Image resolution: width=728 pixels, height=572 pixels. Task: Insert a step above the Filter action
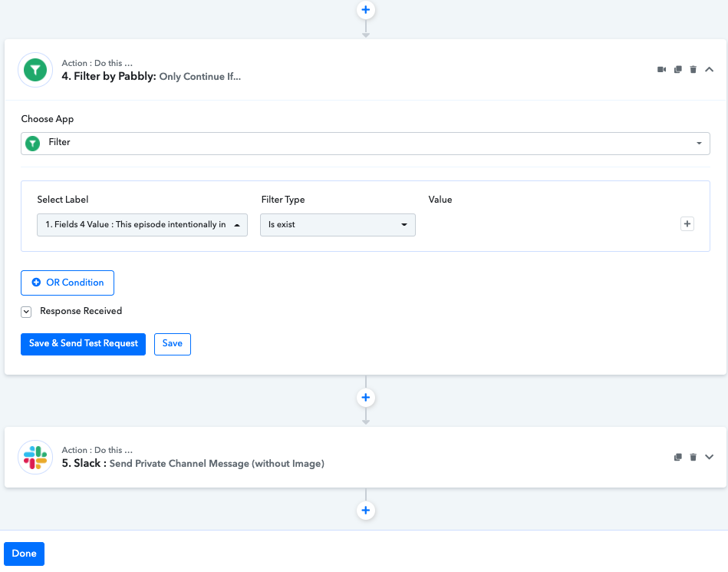pos(366,11)
